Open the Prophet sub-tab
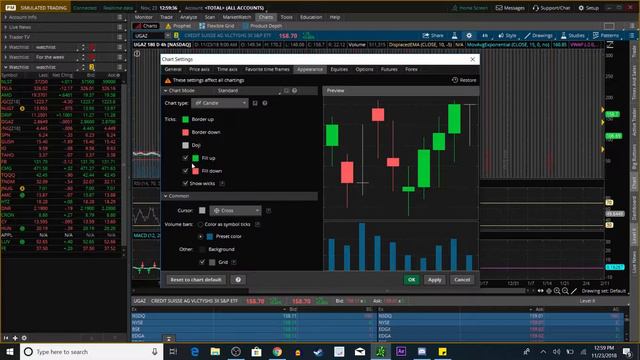640x360 pixels. click(x=178, y=26)
